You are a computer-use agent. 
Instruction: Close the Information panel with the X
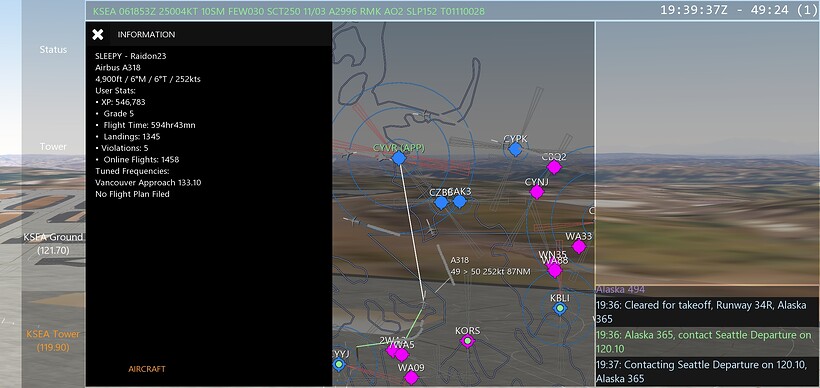tap(98, 35)
